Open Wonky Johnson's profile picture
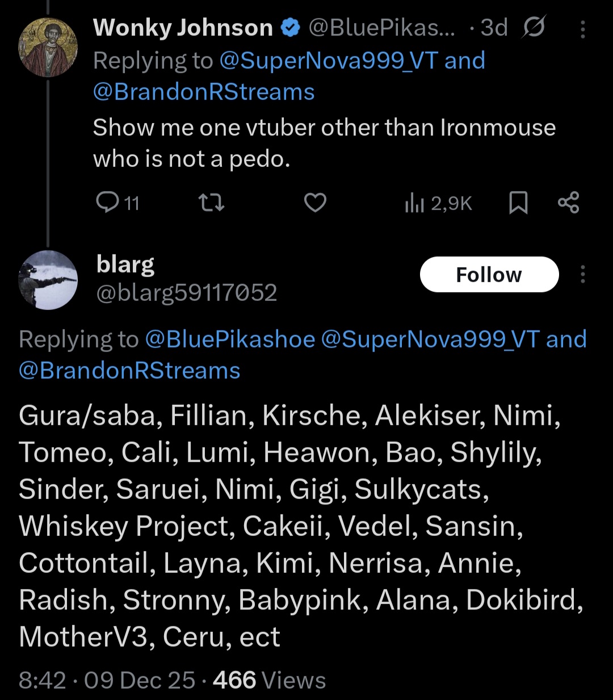Image resolution: width=613 pixels, height=700 pixels. pos(48,47)
